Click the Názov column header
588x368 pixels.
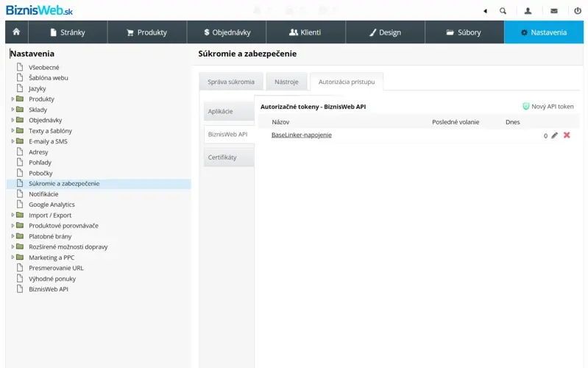pos(280,122)
